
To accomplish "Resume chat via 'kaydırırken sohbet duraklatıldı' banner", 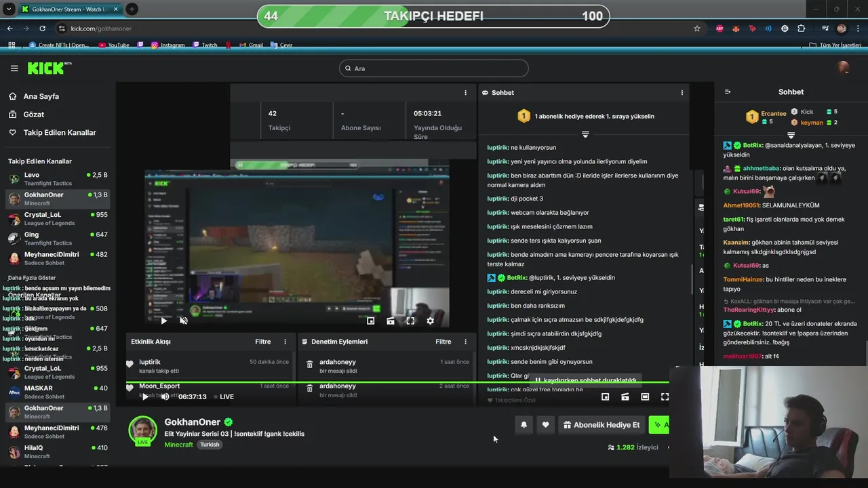I will click(x=586, y=380).
